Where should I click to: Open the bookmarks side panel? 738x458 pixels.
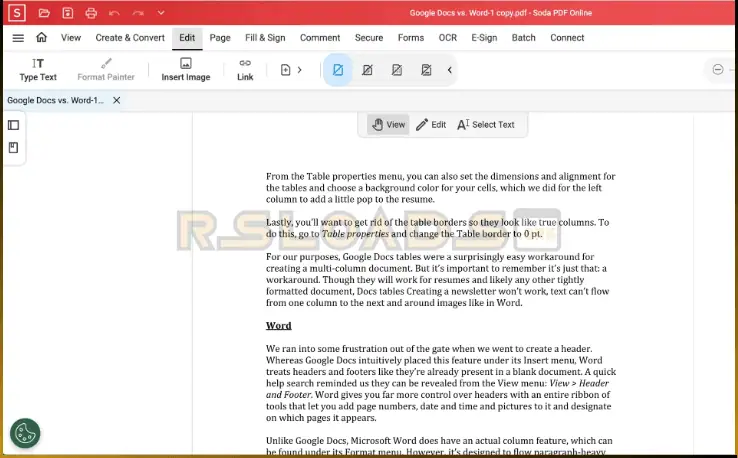click(14, 148)
